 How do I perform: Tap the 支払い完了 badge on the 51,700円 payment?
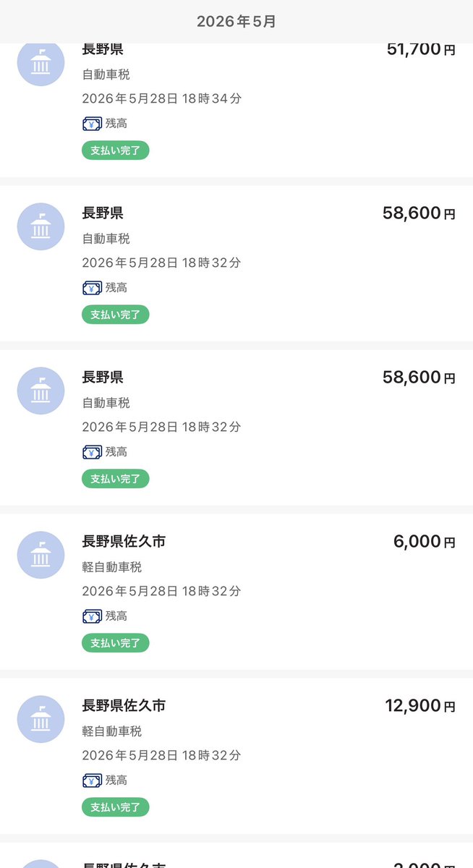point(116,150)
